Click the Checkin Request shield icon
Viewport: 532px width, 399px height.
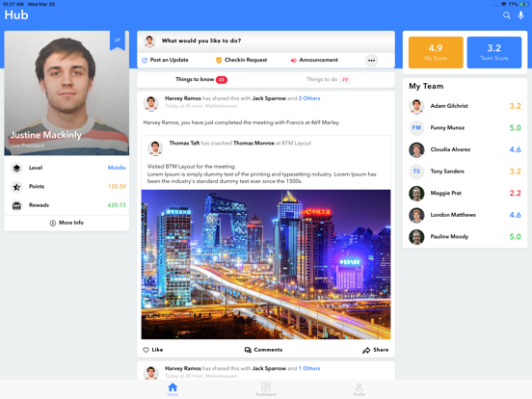(219, 60)
